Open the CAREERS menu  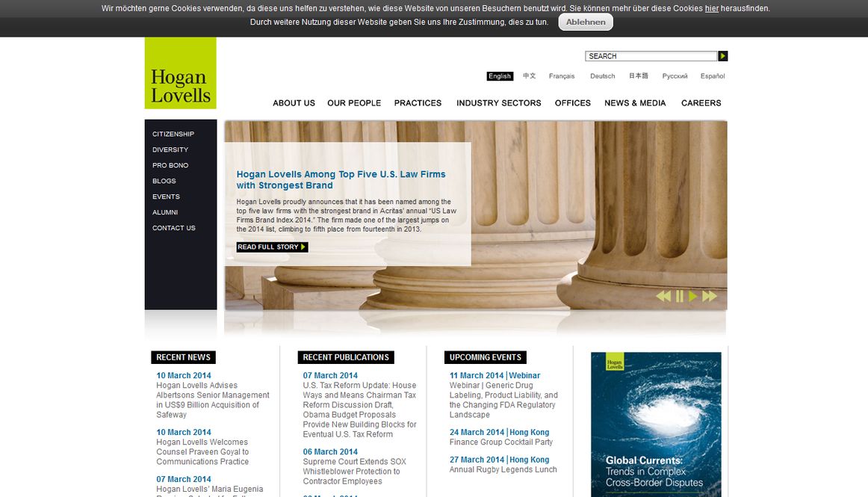click(701, 103)
